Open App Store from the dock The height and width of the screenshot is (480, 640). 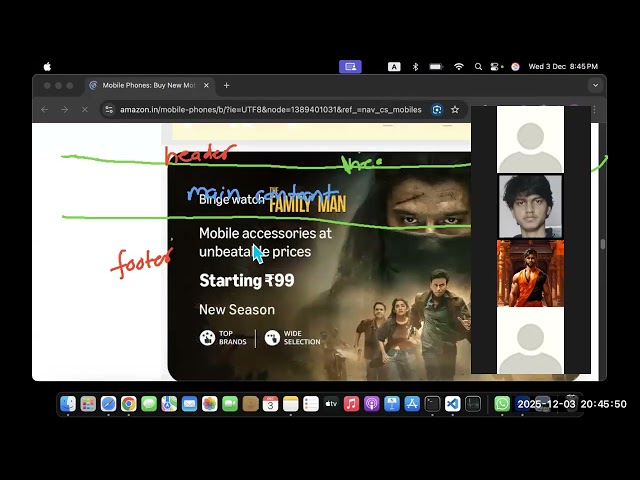point(412,404)
